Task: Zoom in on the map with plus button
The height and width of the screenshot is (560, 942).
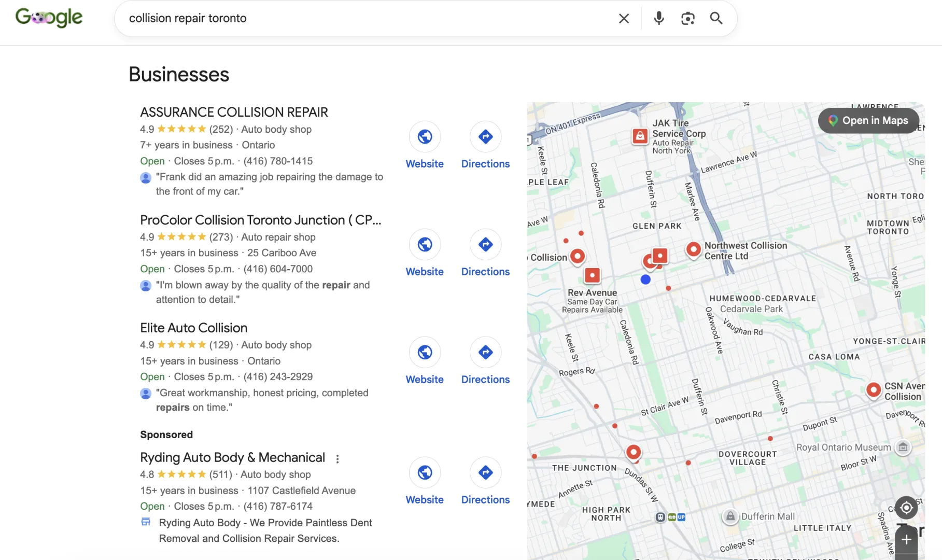Action: pos(906,540)
